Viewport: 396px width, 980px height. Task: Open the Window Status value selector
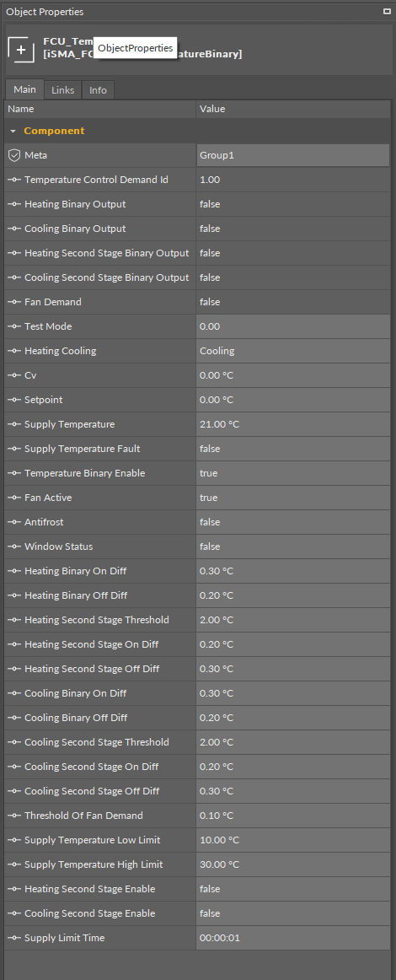tap(293, 547)
